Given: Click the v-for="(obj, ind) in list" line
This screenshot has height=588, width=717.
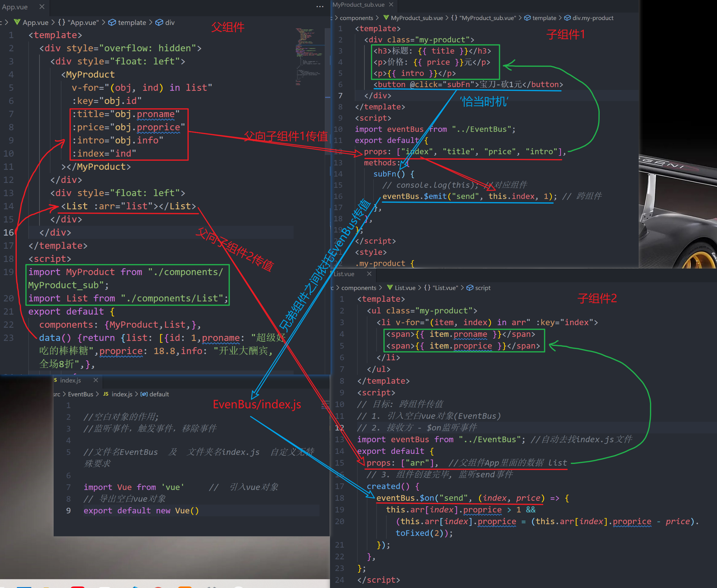Looking at the screenshot, I should (142, 88).
